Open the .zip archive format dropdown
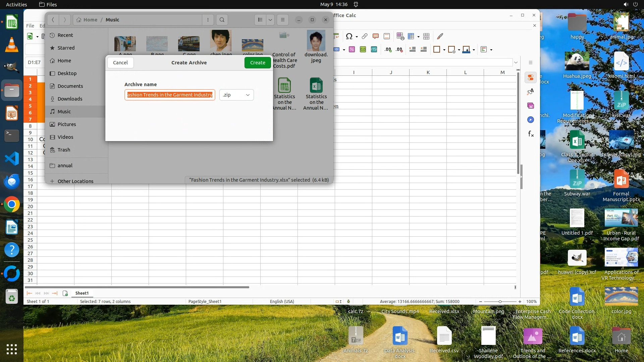The image size is (644, 362). 236,95
